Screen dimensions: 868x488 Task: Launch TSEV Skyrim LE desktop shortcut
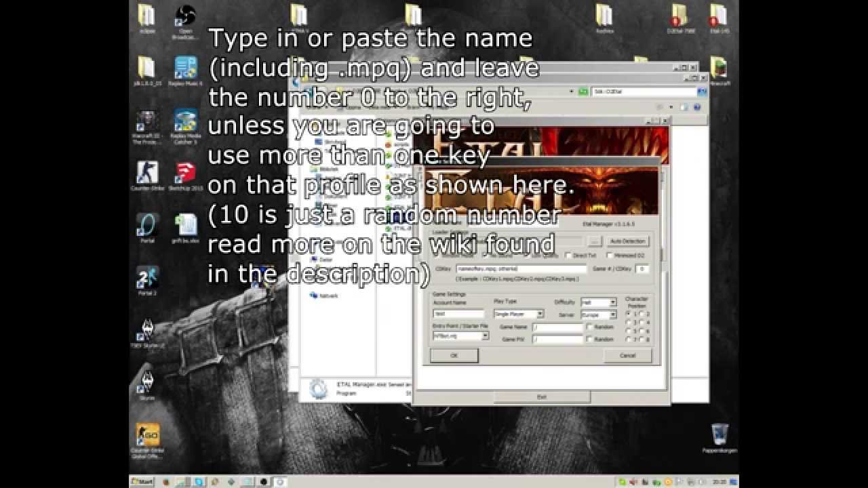[x=147, y=333]
